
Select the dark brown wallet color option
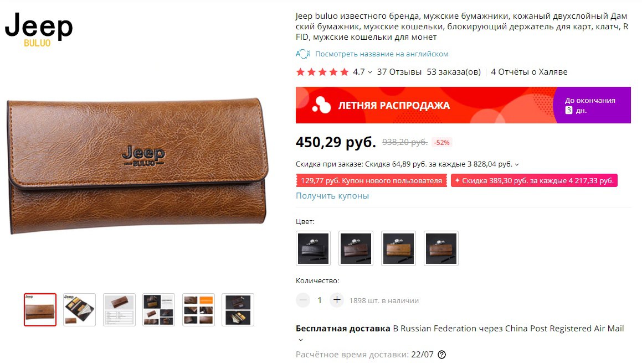[356, 248]
